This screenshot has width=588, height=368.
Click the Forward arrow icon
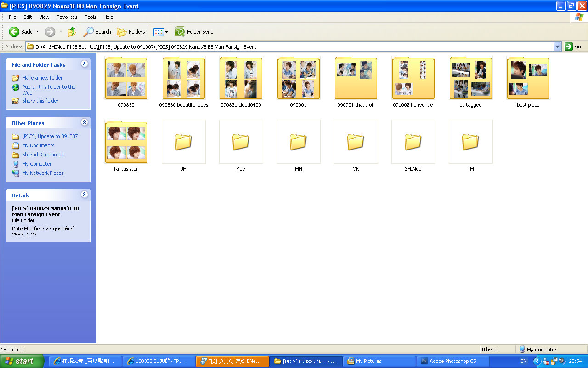pyautogui.click(x=50, y=32)
